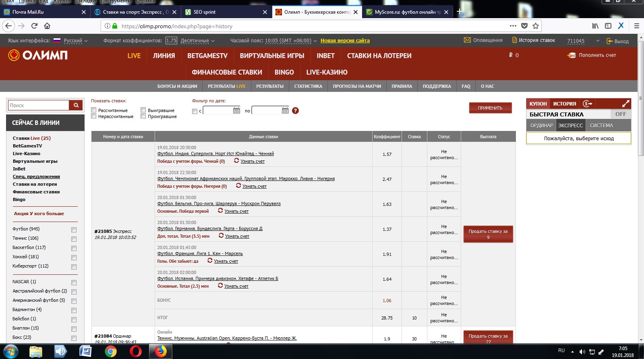Open Герта - Боруссия Д match link
Screen dimensions: 644x359
coord(210,228)
